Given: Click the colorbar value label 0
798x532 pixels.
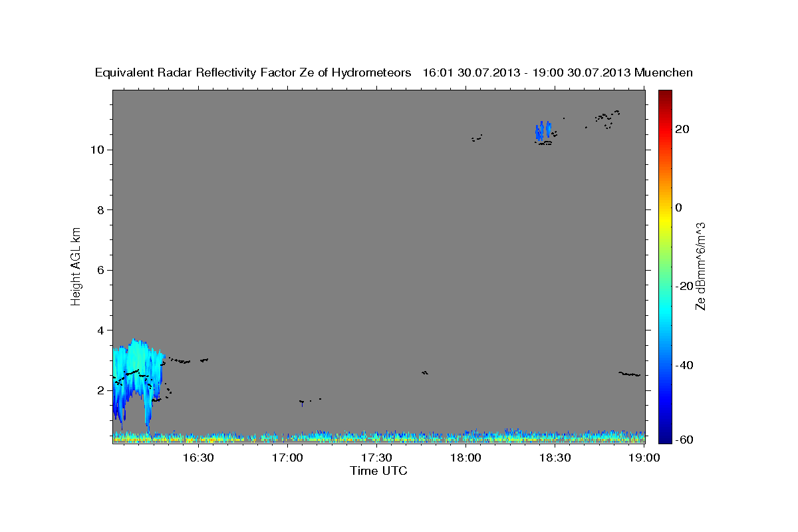Looking at the screenshot, I should pyautogui.click(x=679, y=207).
